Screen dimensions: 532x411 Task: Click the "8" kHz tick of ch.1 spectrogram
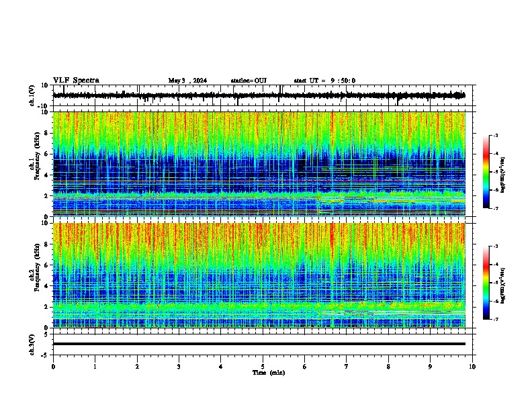(x=46, y=133)
